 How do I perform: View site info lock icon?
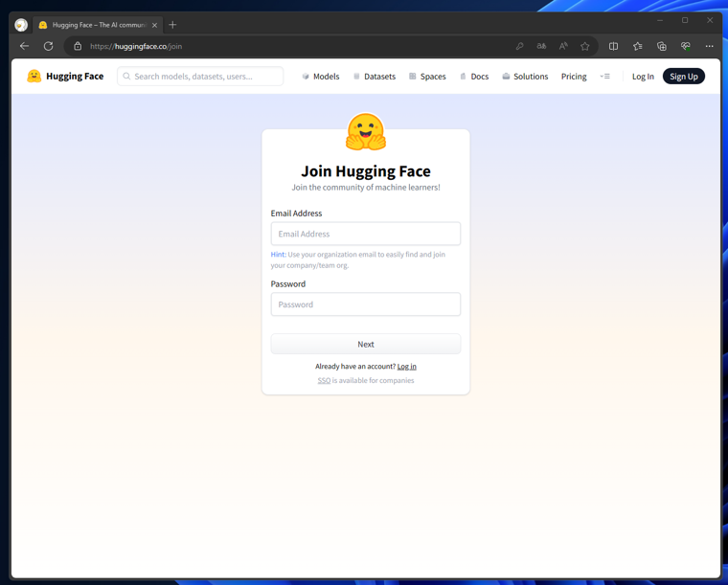click(x=78, y=46)
